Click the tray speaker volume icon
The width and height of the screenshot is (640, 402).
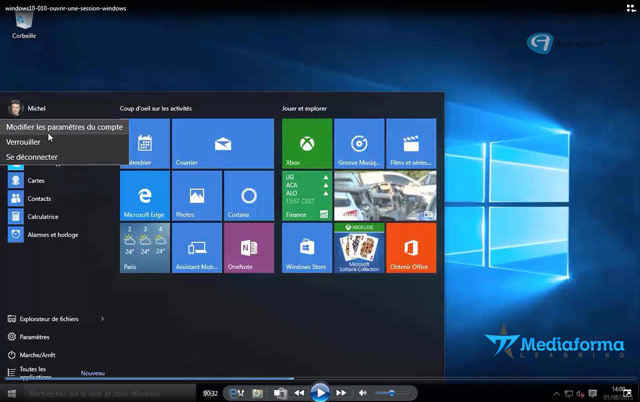tap(580, 393)
